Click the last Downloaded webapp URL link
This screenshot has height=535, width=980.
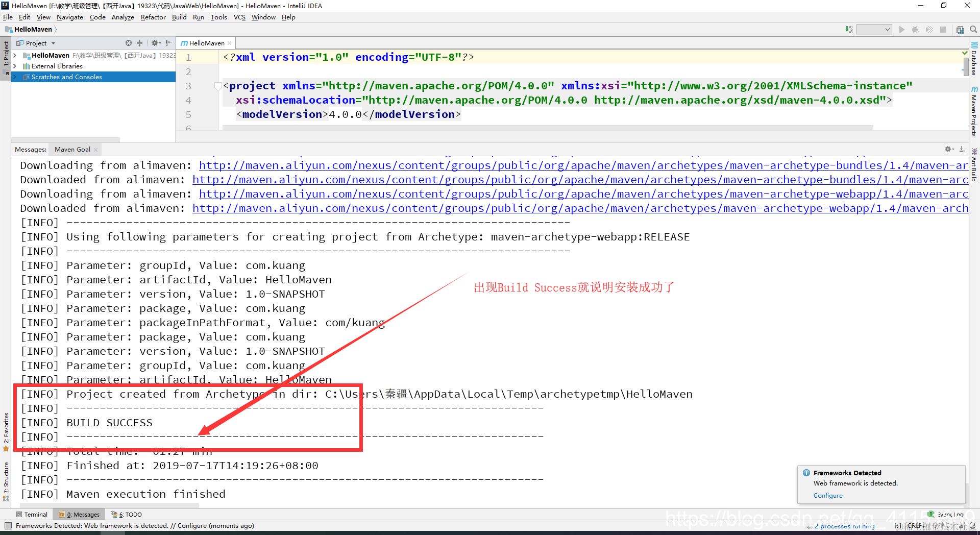580,208
